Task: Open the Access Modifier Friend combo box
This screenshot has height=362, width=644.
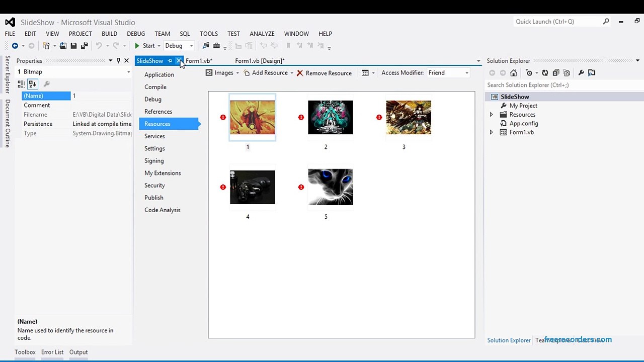Action: click(448, 73)
